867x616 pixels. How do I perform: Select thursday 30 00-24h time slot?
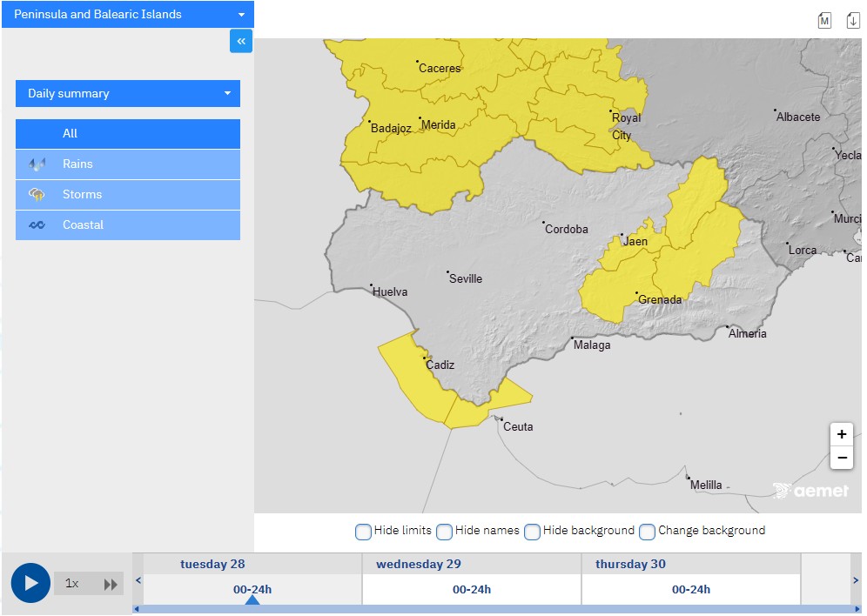pos(690,589)
